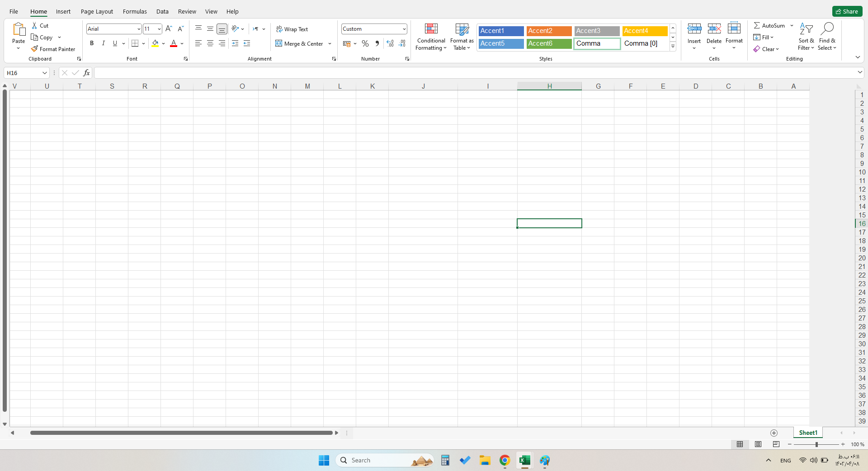Open Conditional Formatting menu
The image size is (868, 471).
point(431,37)
